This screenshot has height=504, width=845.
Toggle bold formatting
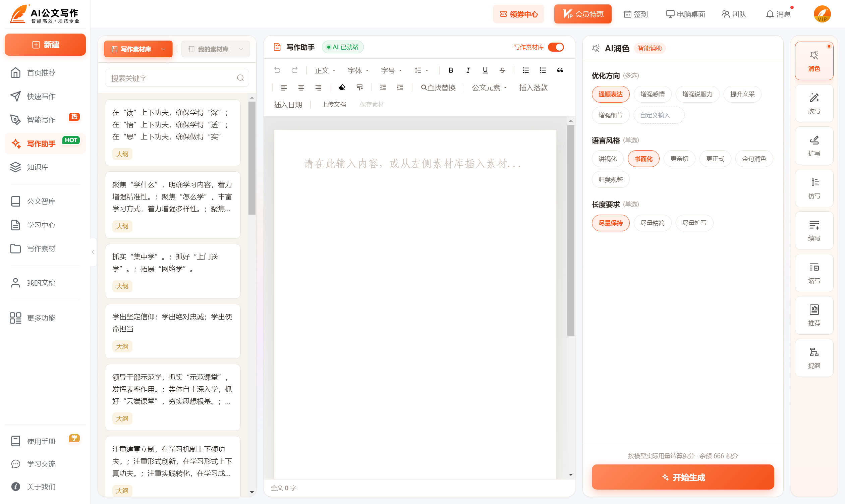pos(451,70)
